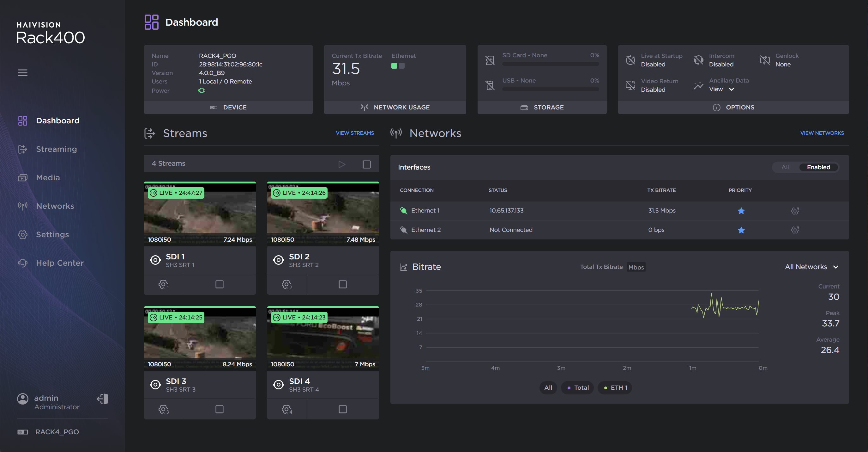Click the SDI 2 target icon
This screenshot has width=868, height=452.
click(x=278, y=260)
